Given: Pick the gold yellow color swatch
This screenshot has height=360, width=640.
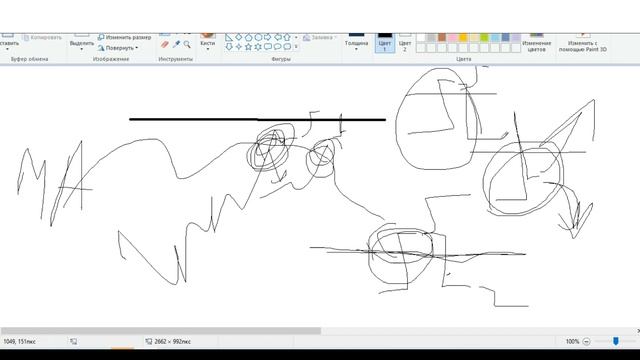Looking at the screenshot, I should point(463,38).
